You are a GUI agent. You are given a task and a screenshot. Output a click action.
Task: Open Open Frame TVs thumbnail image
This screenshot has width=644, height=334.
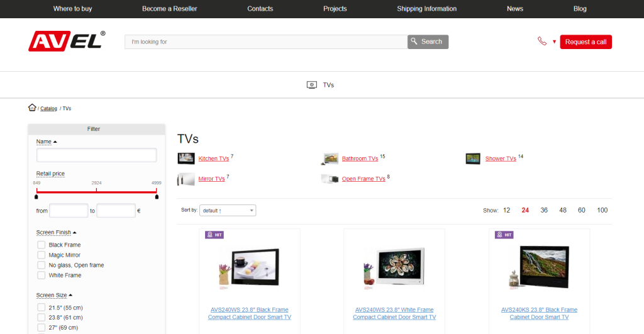[330, 179]
